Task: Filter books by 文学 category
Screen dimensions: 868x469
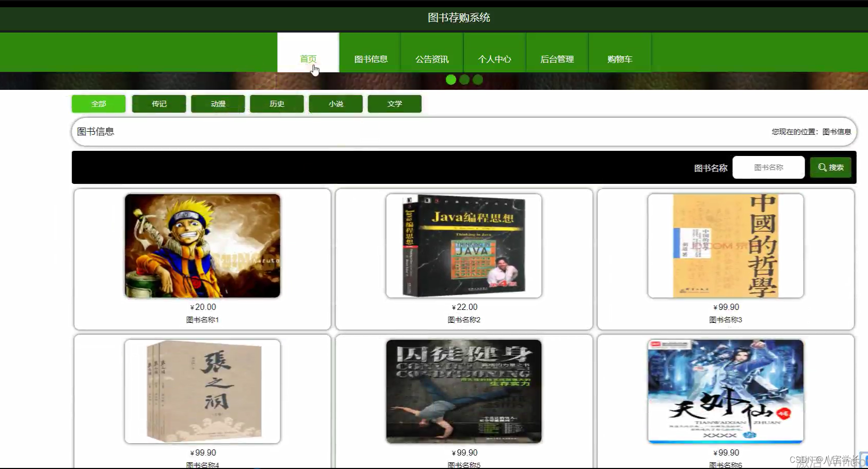Action: pyautogui.click(x=394, y=104)
